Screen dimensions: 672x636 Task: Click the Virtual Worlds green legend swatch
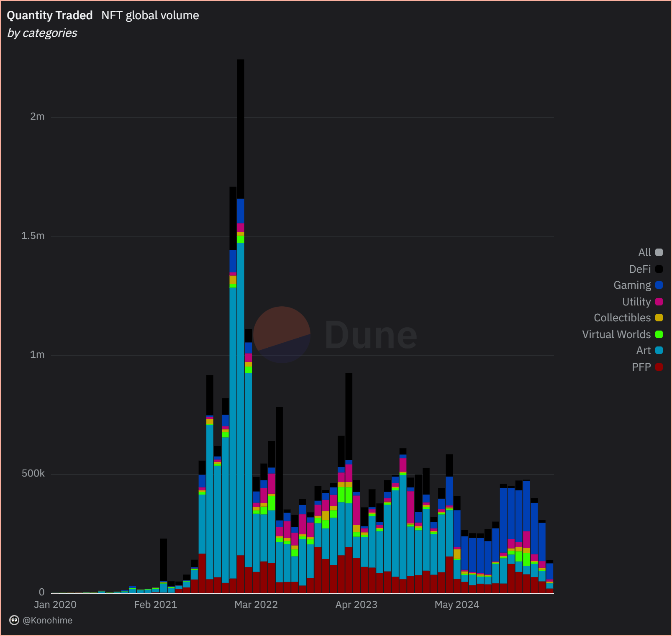coord(659,334)
